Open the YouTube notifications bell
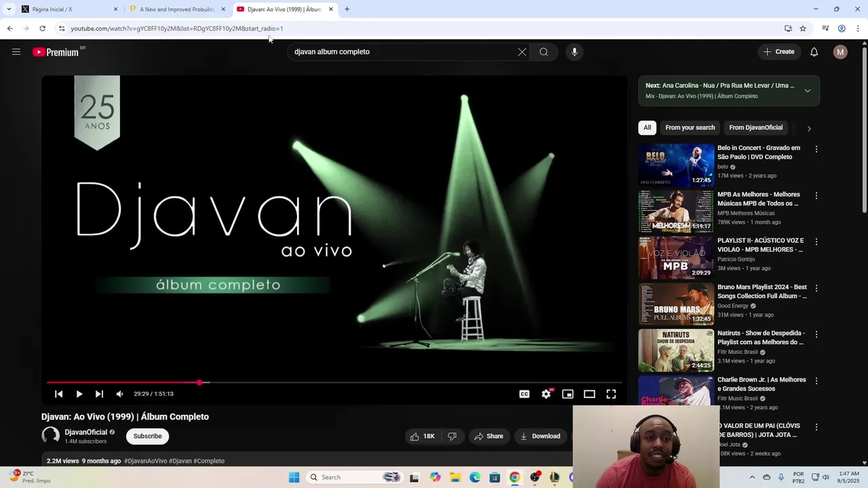 click(x=814, y=52)
